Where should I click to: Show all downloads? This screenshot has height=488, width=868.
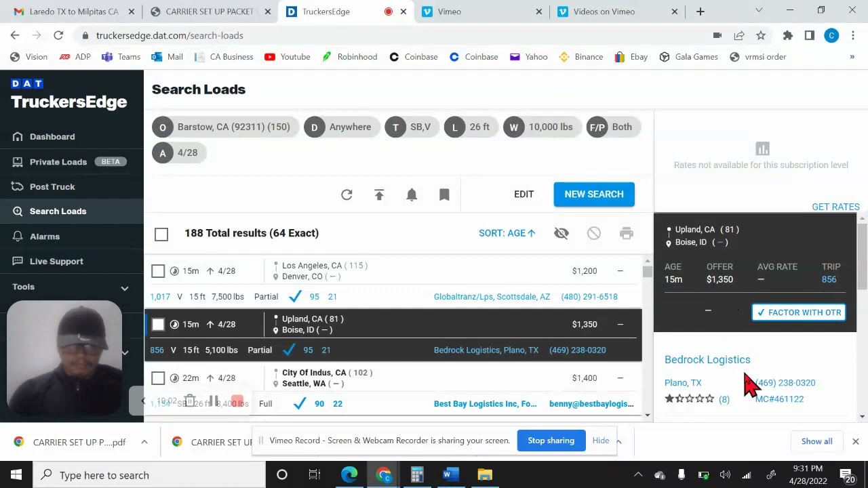[816, 442]
